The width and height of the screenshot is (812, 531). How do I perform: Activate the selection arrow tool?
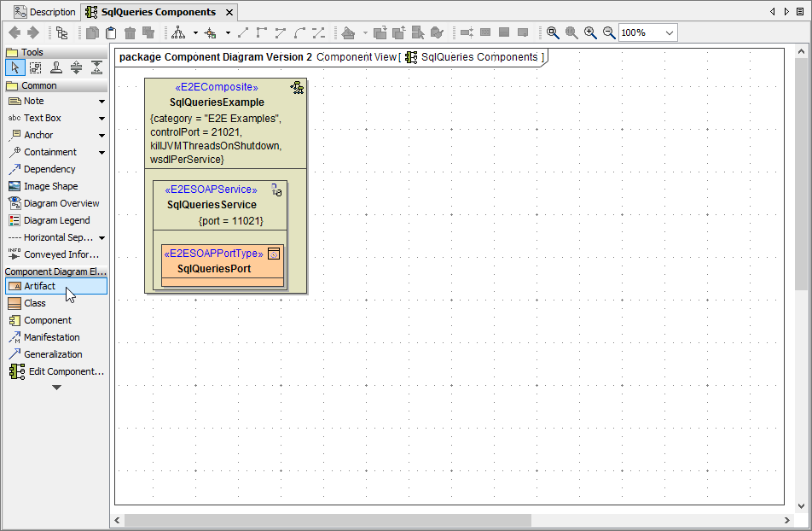(14, 67)
